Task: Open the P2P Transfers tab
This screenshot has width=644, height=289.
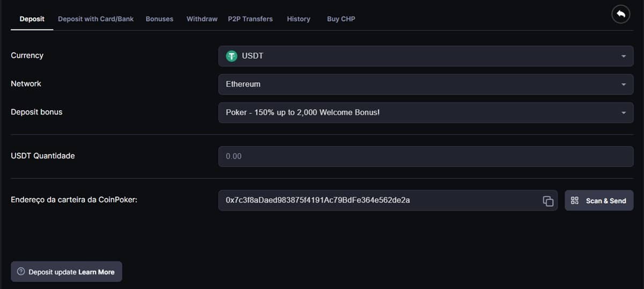Action: click(250, 19)
